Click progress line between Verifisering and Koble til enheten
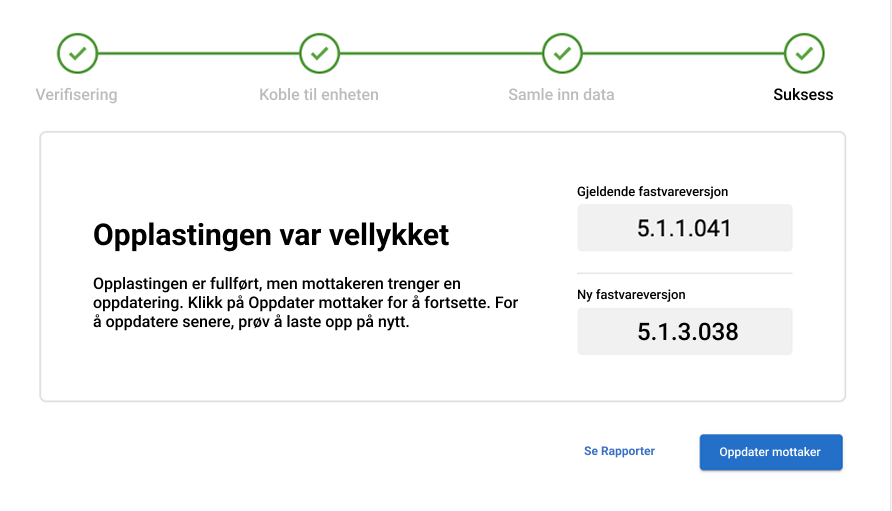The width and height of the screenshot is (892, 511). (x=198, y=53)
